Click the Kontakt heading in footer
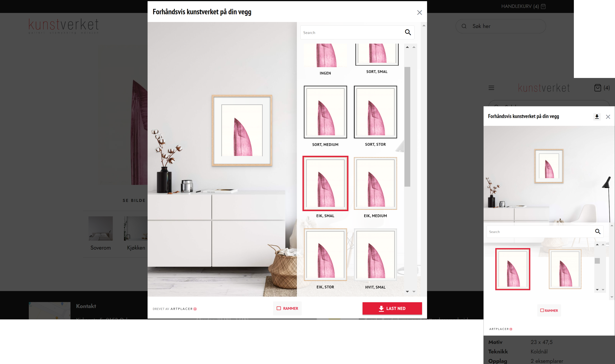 [86, 306]
